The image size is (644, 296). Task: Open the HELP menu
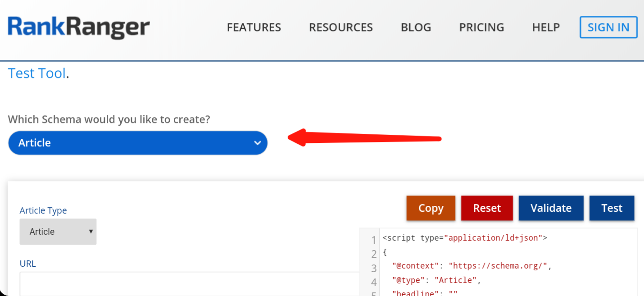[x=546, y=27]
